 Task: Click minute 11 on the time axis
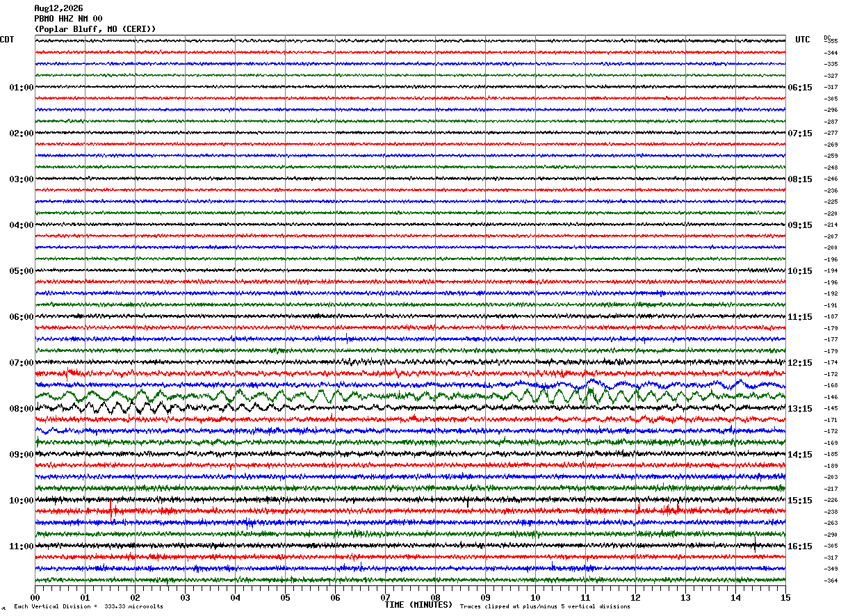585,598
